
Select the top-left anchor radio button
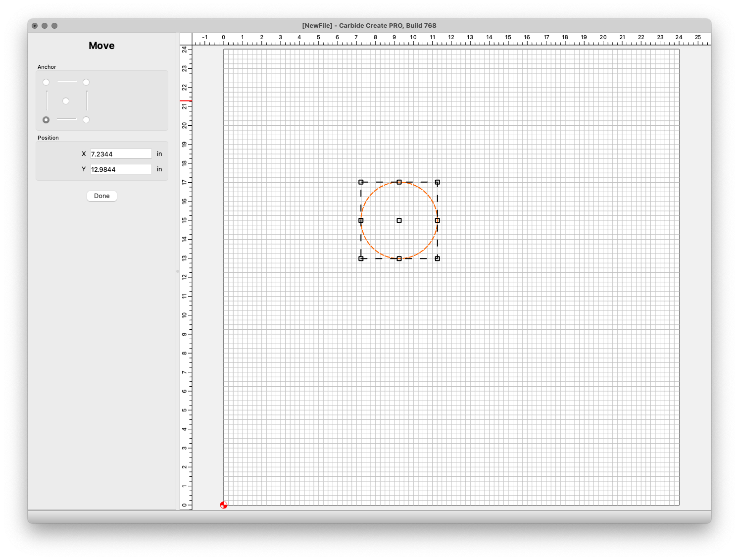pyautogui.click(x=46, y=82)
